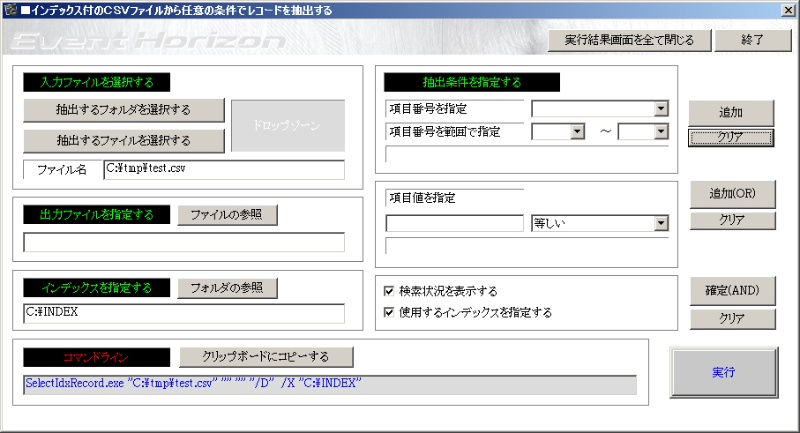Open the 項目番号を指定 dropdown
800x433 pixels.
(661, 109)
